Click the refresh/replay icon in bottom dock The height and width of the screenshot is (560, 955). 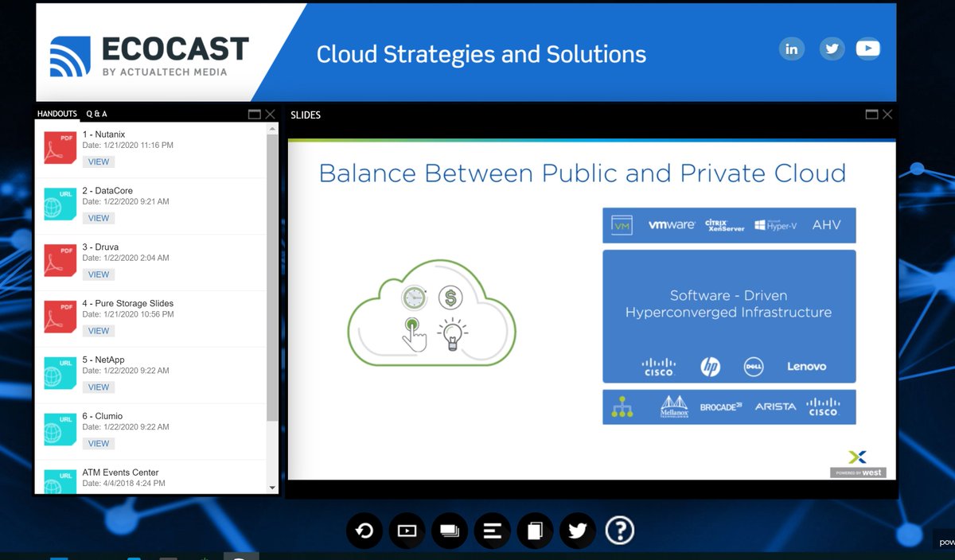pyautogui.click(x=364, y=531)
